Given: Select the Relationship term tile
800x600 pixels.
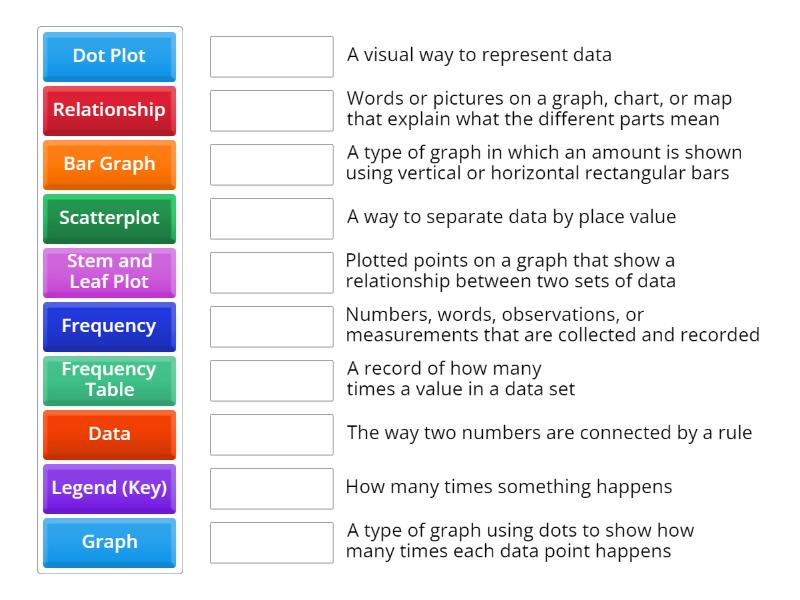Looking at the screenshot, I should point(108,110).
